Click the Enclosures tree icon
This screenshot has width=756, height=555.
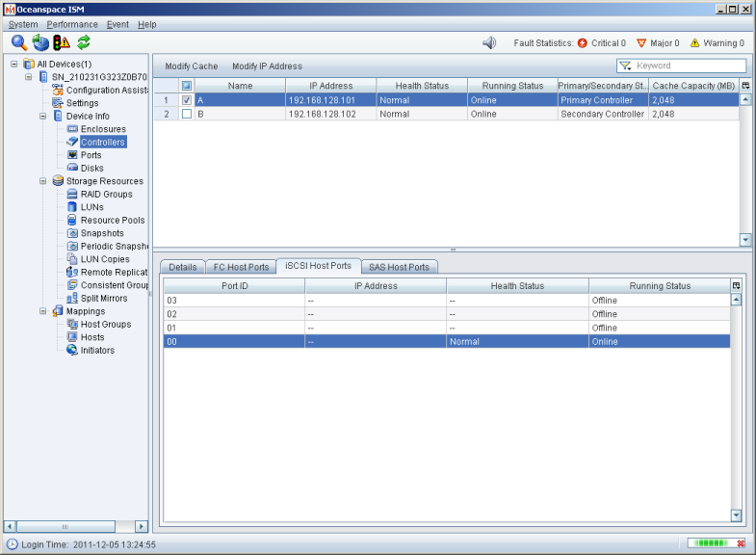[72, 129]
